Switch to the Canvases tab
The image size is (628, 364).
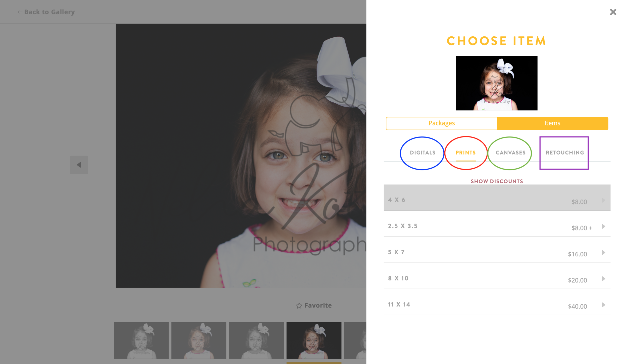tap(510, 153)
